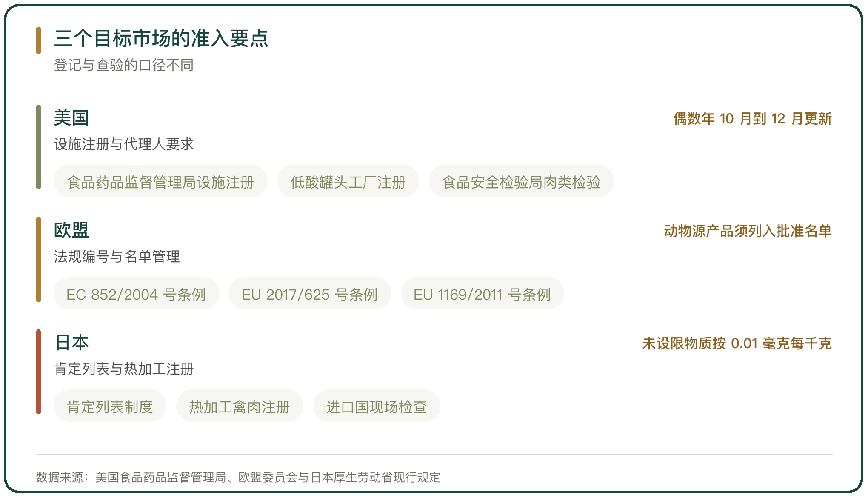This screenshot has height=498, width=868.
Task: Select the 食品安全检验局肉类检验 tag
Action: coord(521,181)
